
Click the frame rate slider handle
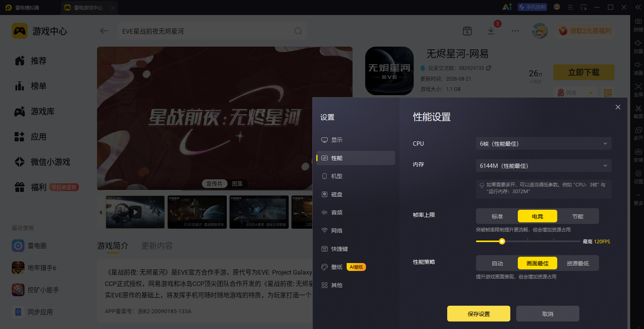[x=502, y=241]
